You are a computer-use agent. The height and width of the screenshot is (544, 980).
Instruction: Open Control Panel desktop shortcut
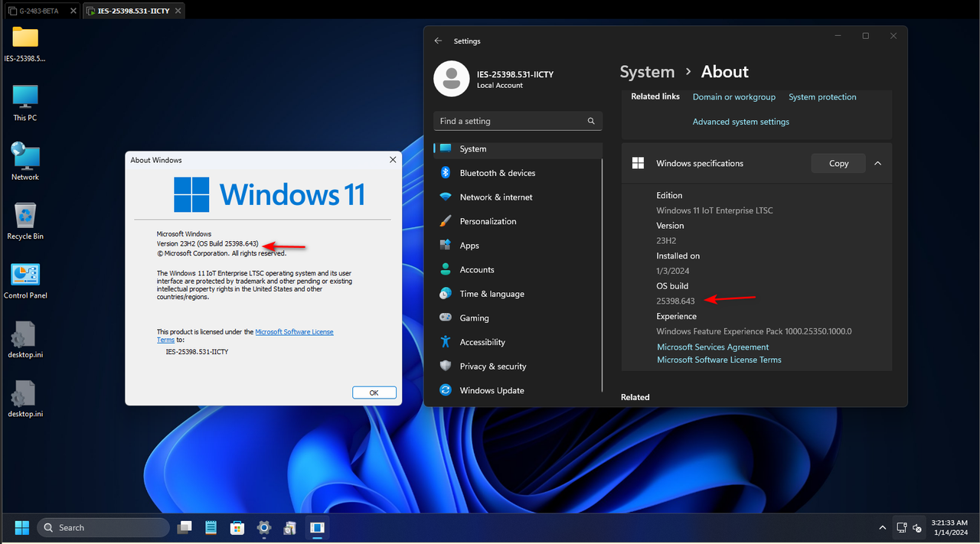point(25,280)
